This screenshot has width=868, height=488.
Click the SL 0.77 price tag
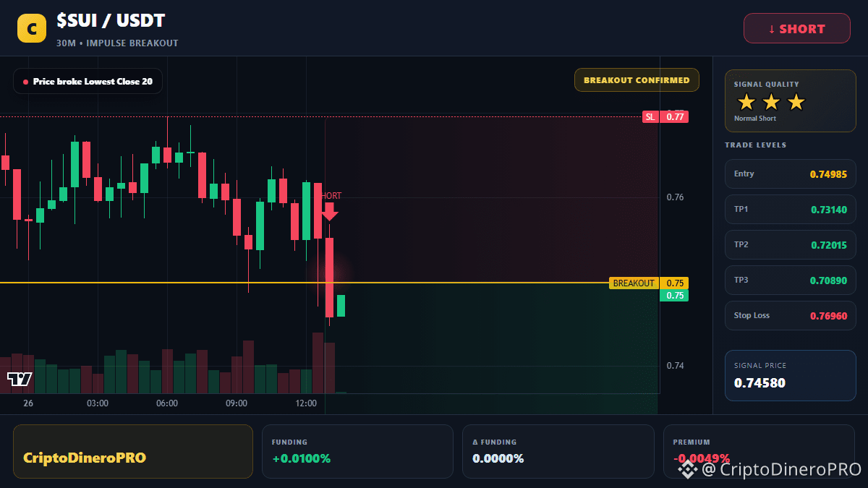coord(665,116)
